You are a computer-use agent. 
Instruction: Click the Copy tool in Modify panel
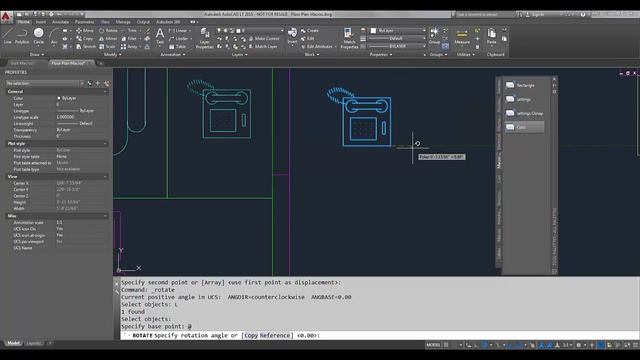point(84,39)
